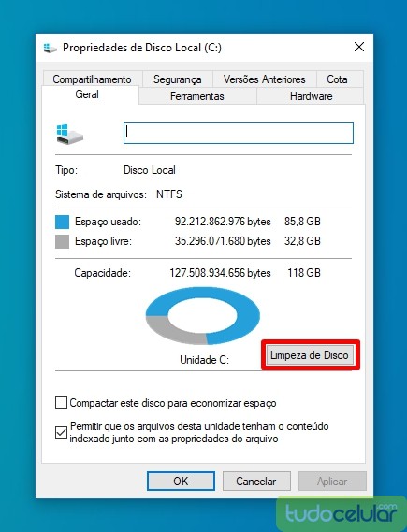Uncheck the content indexing checkbox
407x532 pixels.
61,432
